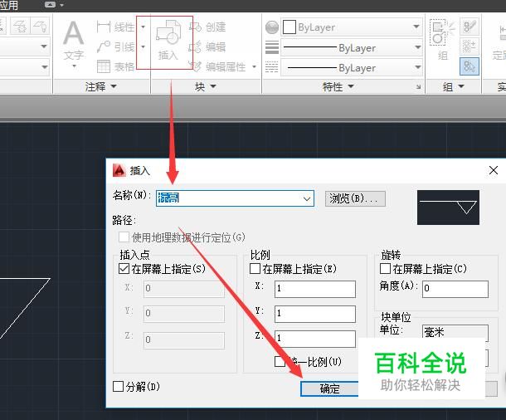Screen dimensions: 506x420
Task: Click the Group Edit icon beside Group
Action: (x=470, y=27)
